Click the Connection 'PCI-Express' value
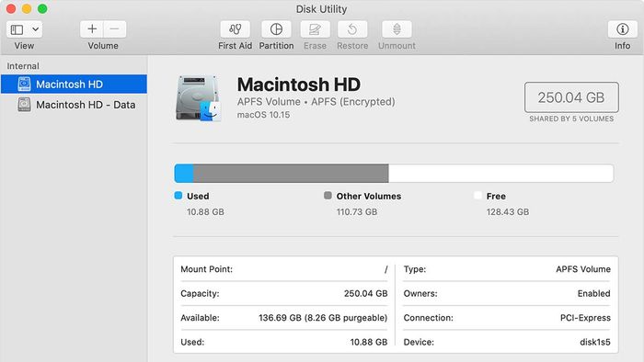The width and height of the screenshot is (644, 362). tap(585, 318)
